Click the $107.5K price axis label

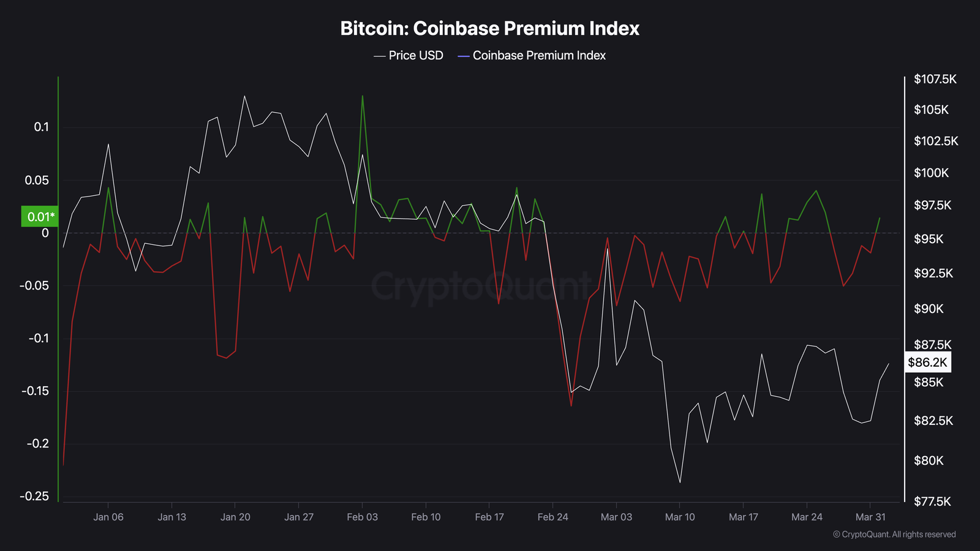tap(935, 79)
